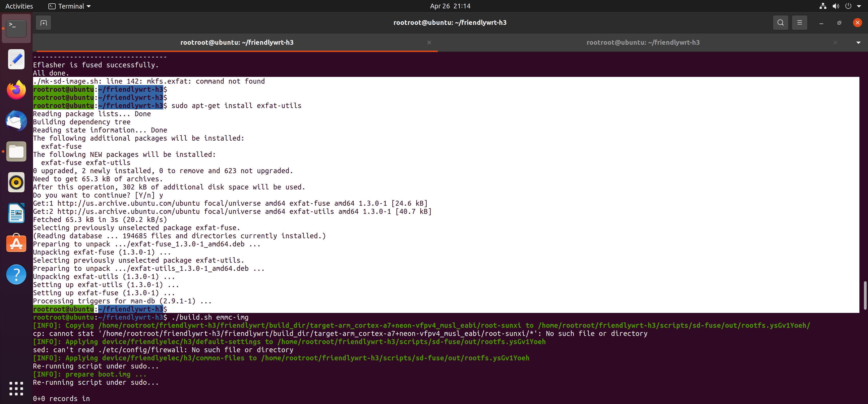Click the Activities button
The height and width of the screenshot is (404, 868).
click(19, 6)
